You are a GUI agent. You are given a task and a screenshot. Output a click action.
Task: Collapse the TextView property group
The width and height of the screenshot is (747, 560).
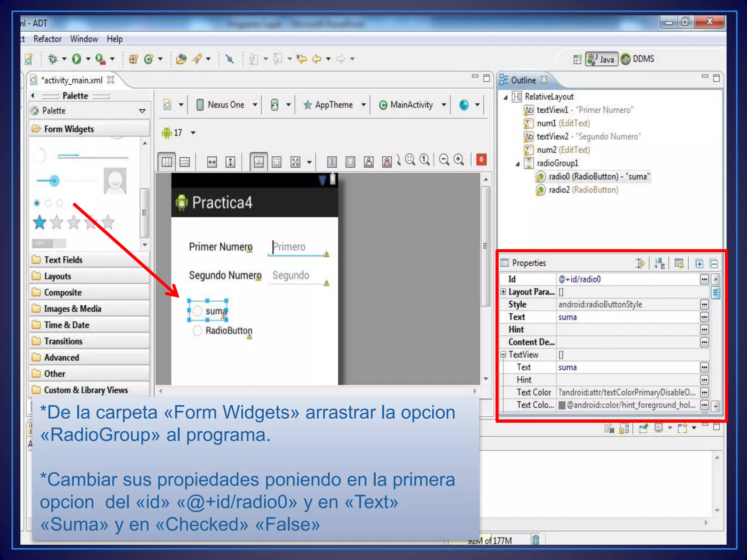click(503, 354)
